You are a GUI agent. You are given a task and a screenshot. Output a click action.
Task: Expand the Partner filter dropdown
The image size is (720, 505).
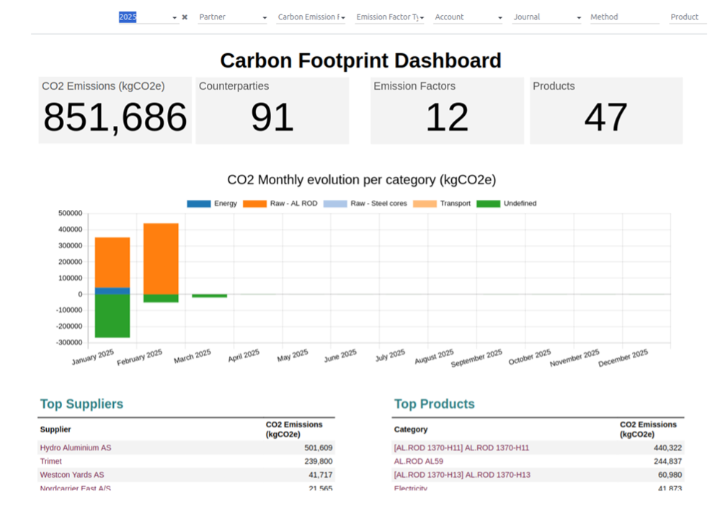point(232,17)
